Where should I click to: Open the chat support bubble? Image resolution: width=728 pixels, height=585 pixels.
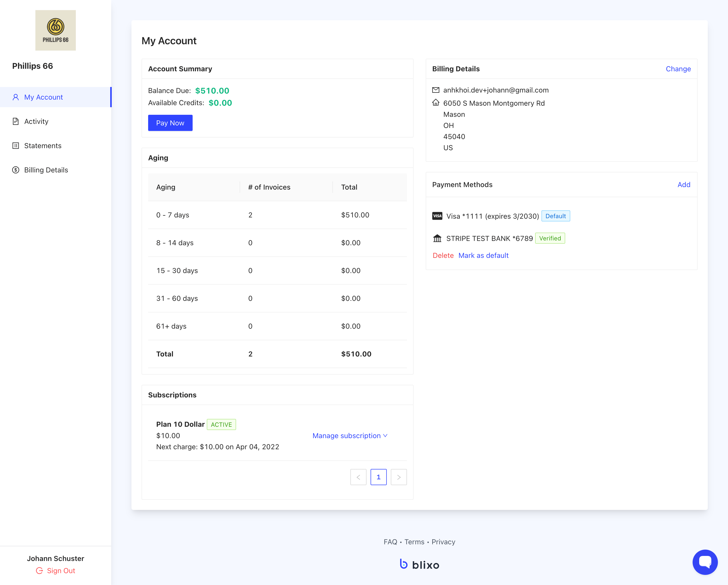(705, 562)
